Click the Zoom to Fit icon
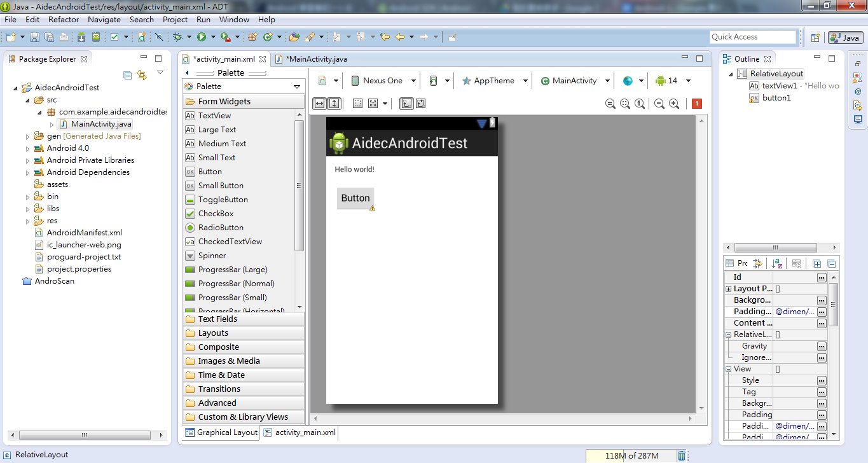 [625, 104]
